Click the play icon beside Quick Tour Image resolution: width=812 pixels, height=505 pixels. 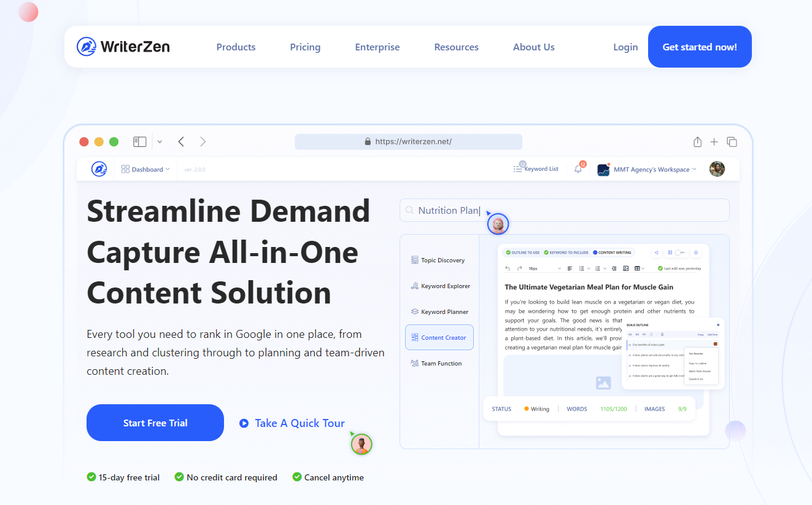(x=244, y=423)
